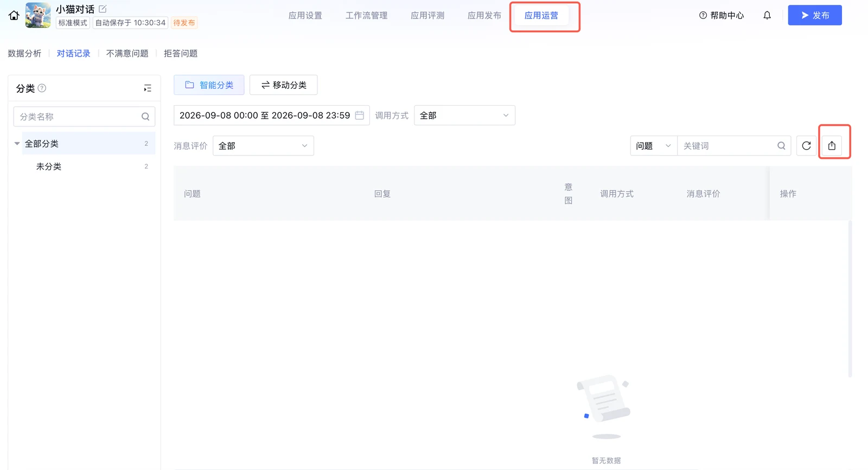Image resolution: width=868 pixels, height=470 pixels.
Task: Collapse the 全部分类 tree arrow
Action: click(x=17, y=144)
